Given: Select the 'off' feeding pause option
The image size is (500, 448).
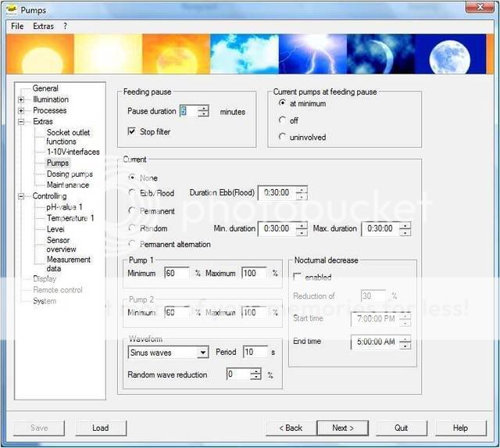Looking at the screenshot, I should (283, 120).
